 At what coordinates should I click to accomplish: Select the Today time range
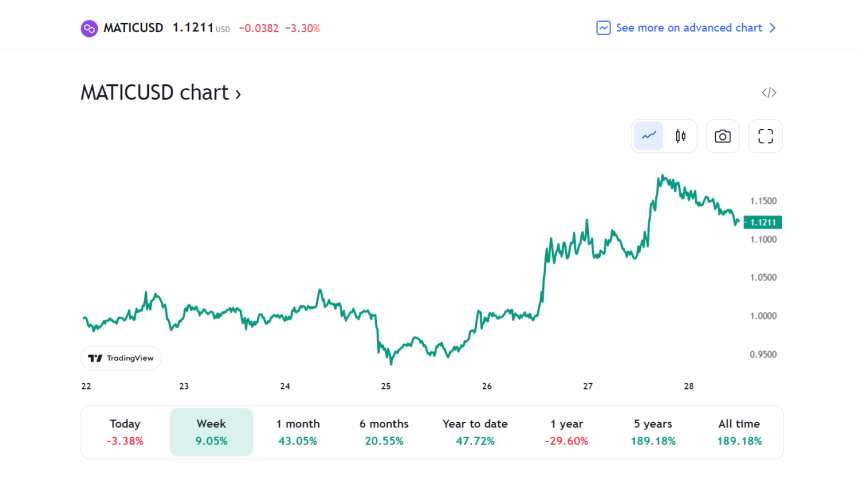[125, 432]
